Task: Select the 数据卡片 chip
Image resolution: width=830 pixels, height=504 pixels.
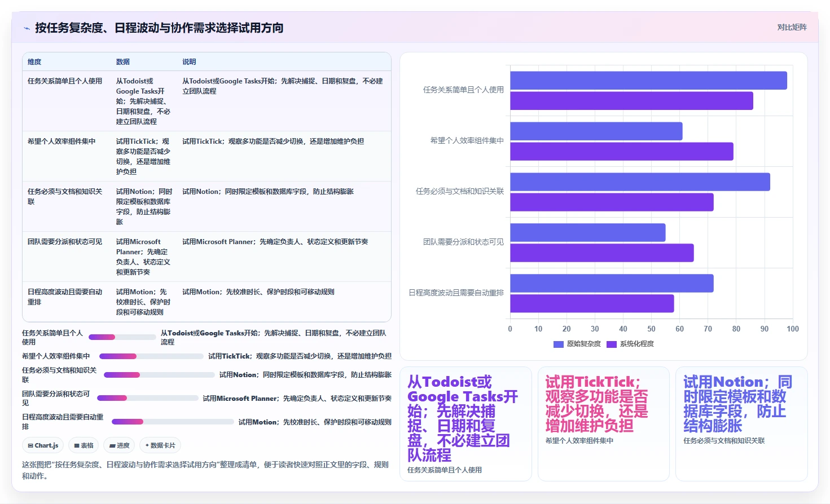Action: pyautogui.click(x=161, y=445)
